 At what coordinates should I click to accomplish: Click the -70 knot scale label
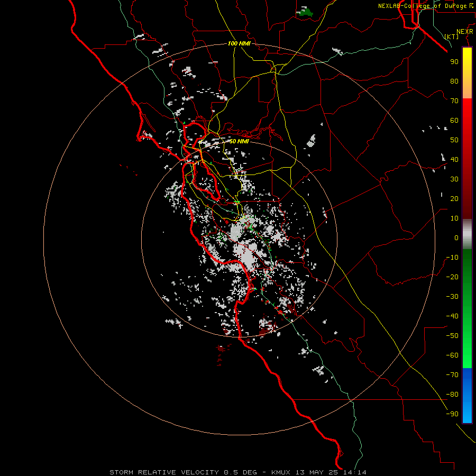pos(452,375)
